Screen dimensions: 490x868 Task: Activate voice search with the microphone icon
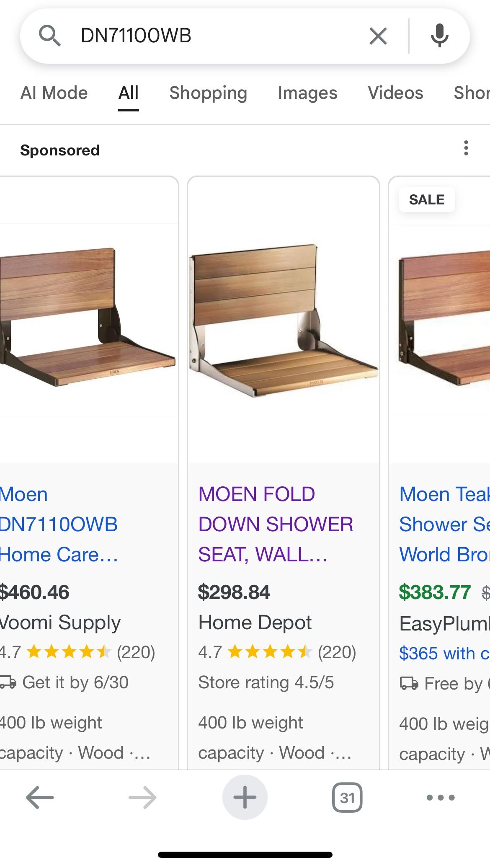click(x=439, y=36)
